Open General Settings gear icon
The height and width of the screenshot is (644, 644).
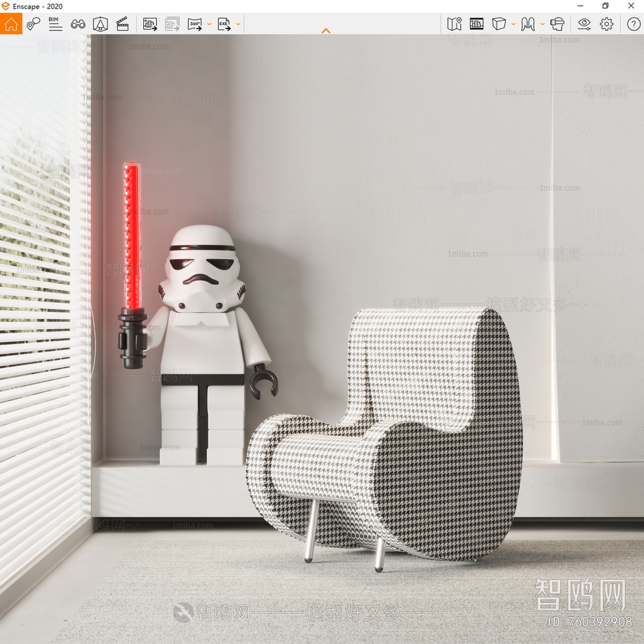pos(607,24)
